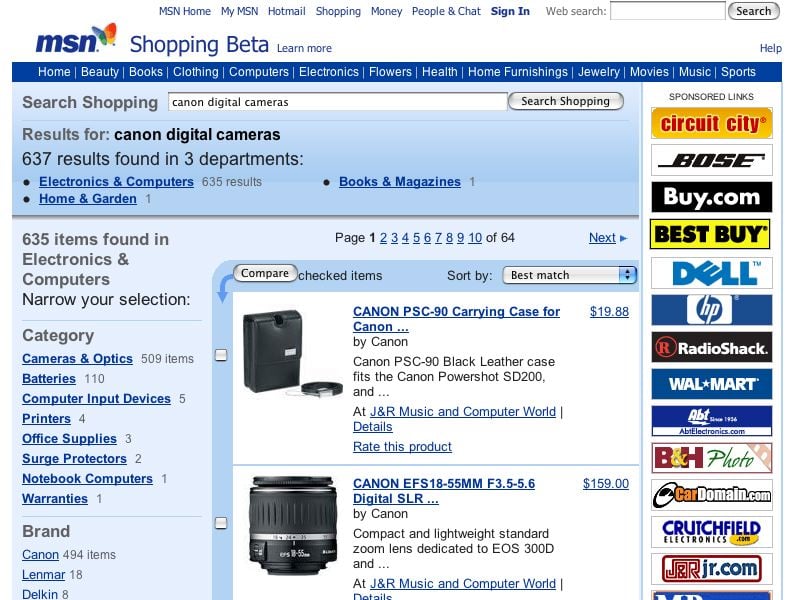Image resolution: width=793 pixels, height=600 pixels.
Task: Open Home & Garden department link
Action: pyautogui.click(x=88, y=199)
